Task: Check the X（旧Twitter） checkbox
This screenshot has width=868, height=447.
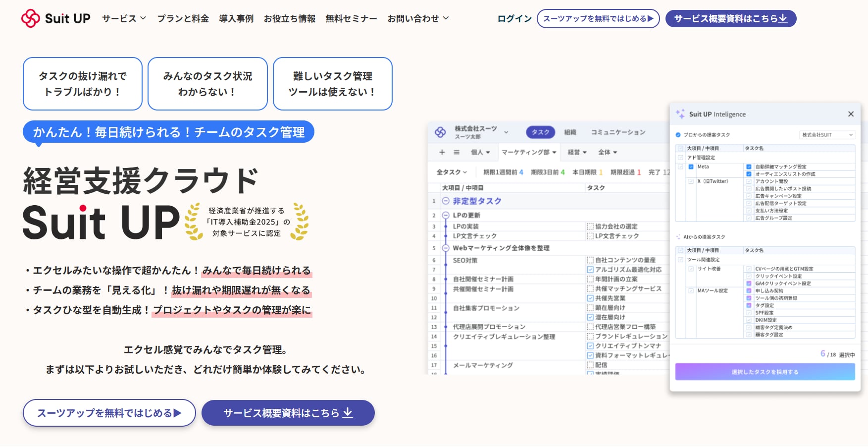Action: coord(691,181)
